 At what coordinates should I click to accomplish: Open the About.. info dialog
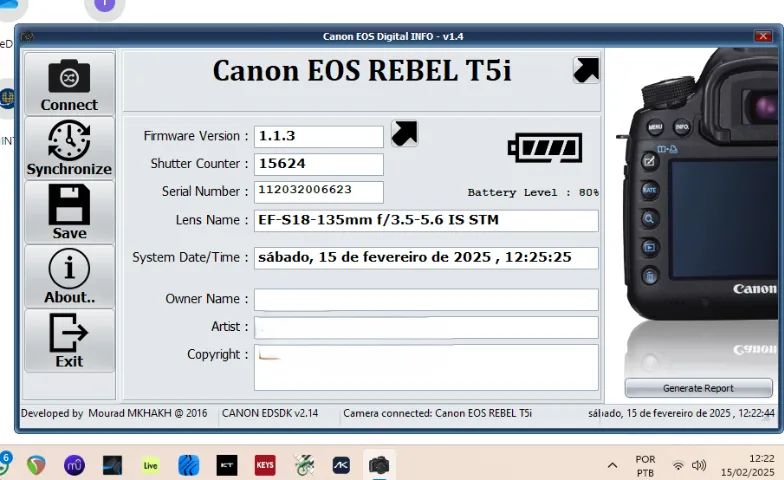coord(69,276)
